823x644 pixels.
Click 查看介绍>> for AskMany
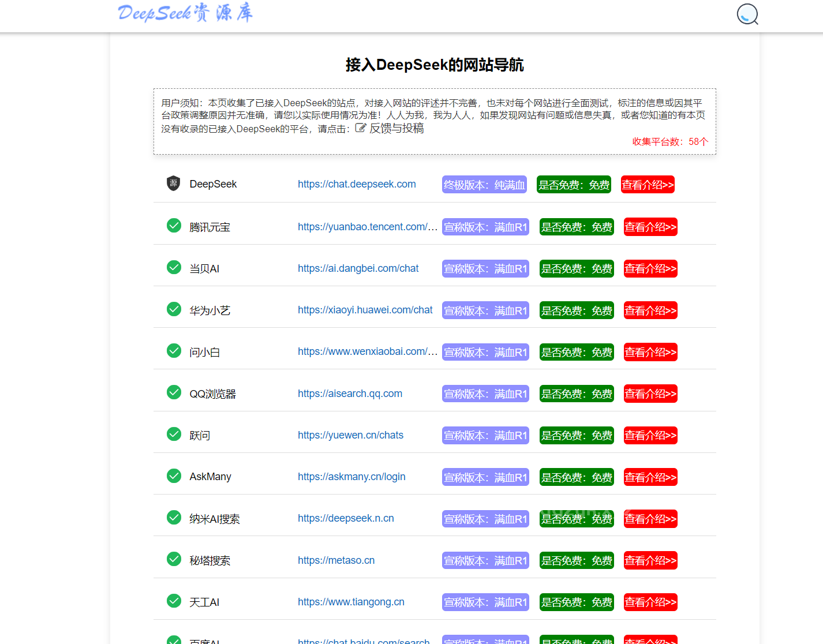click(x=650, y=477)
